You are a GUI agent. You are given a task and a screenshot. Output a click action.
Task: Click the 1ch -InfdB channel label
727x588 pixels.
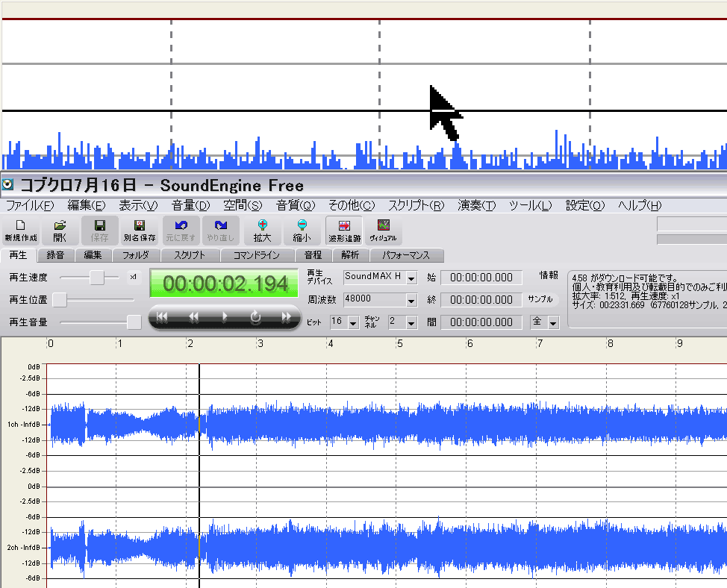tap(24, 425)
